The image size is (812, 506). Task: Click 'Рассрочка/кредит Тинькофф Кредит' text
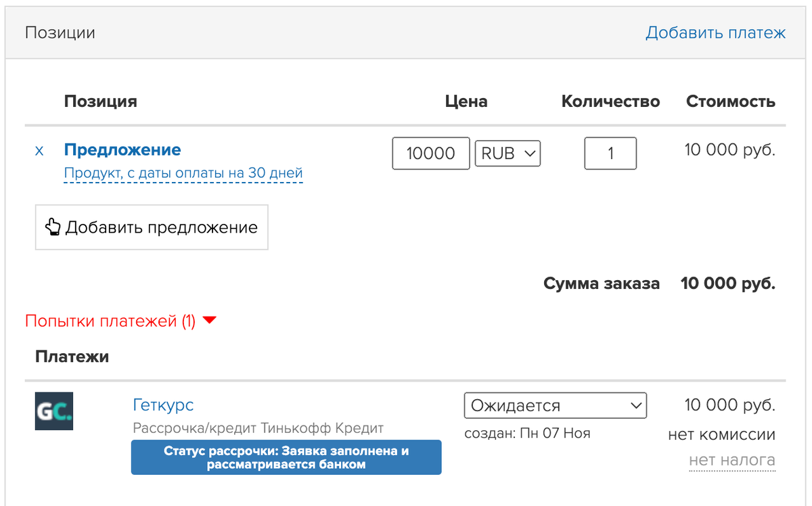(x=258, y=428)
